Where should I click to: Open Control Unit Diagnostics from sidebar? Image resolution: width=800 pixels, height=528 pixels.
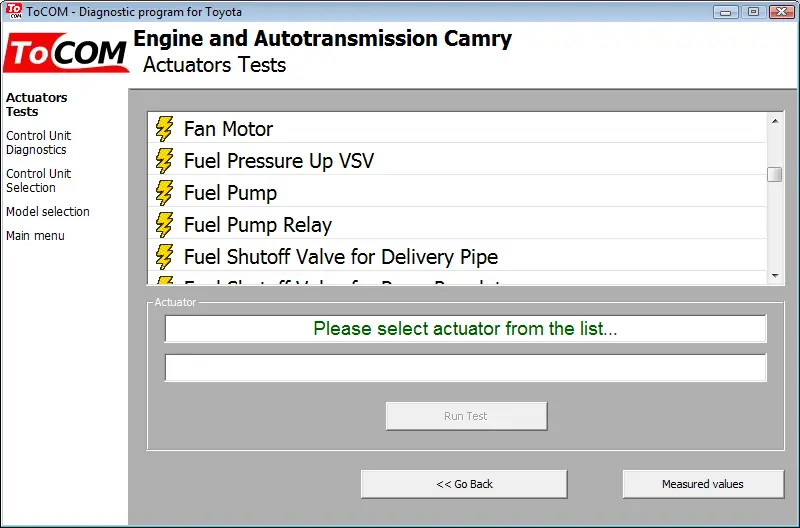click(x=39, y=143)
